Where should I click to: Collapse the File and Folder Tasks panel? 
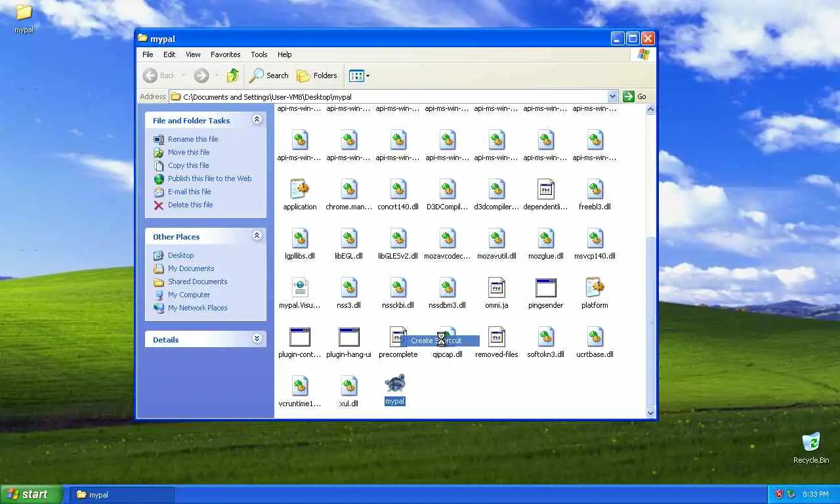257,119
